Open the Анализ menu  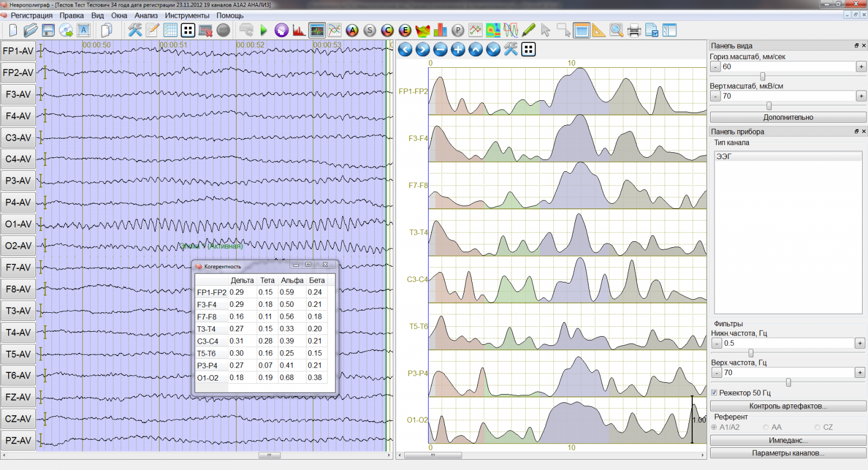click(146, 16)
